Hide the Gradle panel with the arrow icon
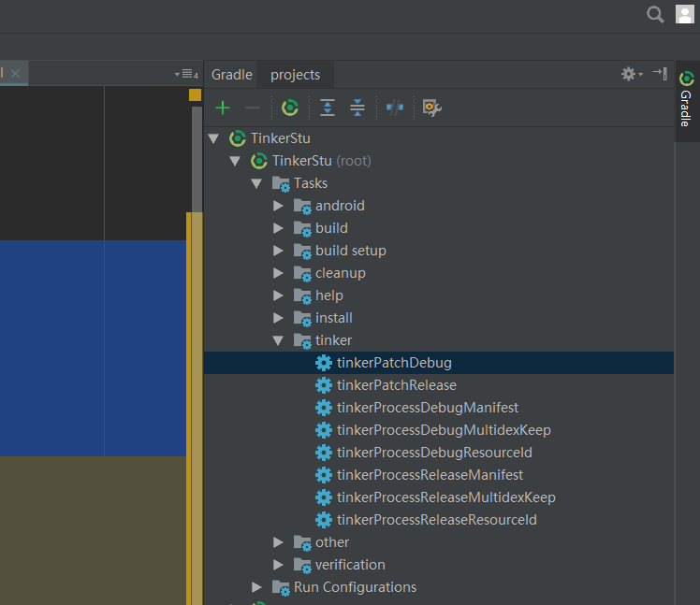The image size is (700, 605). [660, 74]
